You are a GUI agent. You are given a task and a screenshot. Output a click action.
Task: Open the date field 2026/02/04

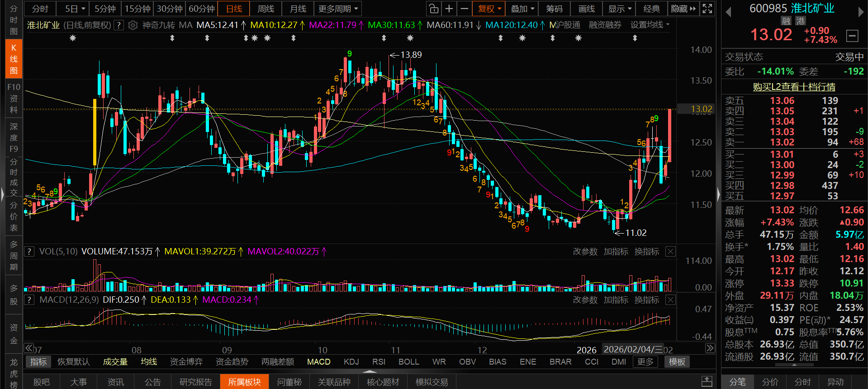click(x=632, y=350)
